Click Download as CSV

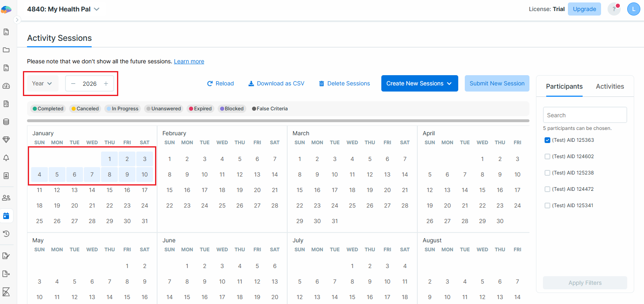276,83
